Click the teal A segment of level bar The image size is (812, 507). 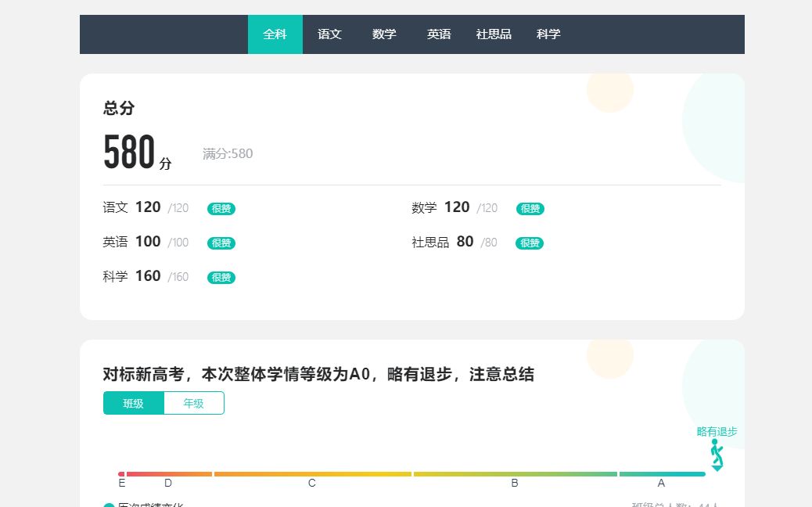pyautogui.click(x=662, y=474)
